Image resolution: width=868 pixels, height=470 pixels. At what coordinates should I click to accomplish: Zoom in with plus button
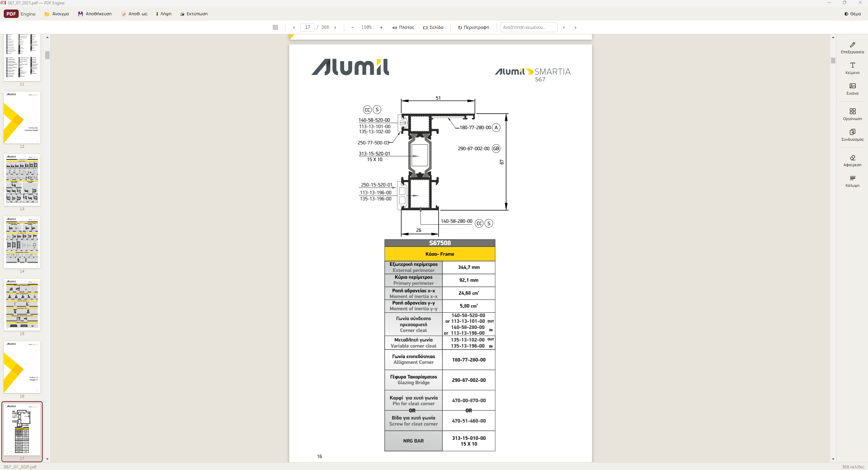381,27
